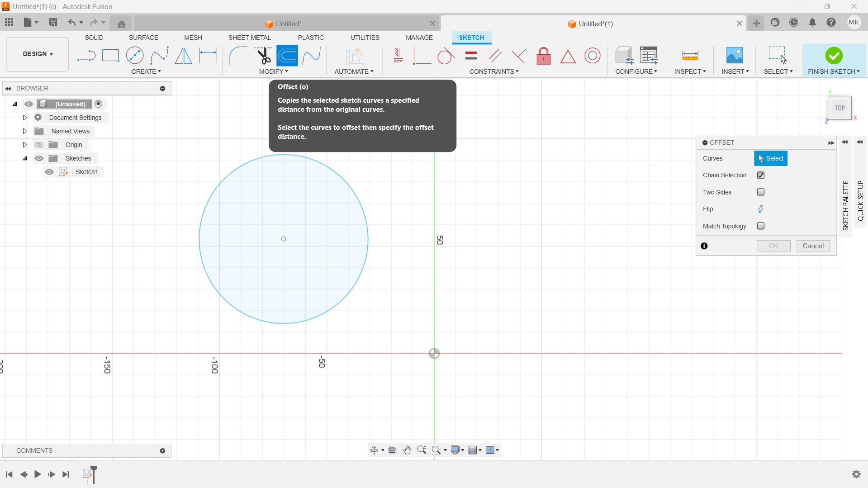Apply the Perpendicular constraint
This screenshot has height=488, width=868.
[x=519, y=56]
